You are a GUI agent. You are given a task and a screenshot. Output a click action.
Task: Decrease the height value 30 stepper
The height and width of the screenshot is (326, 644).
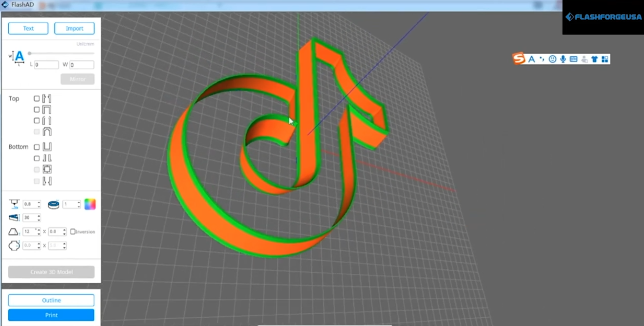point(39,220)
